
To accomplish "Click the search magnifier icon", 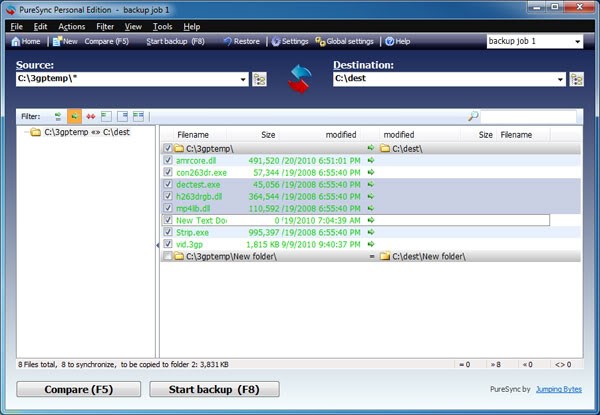I will 473,116.
